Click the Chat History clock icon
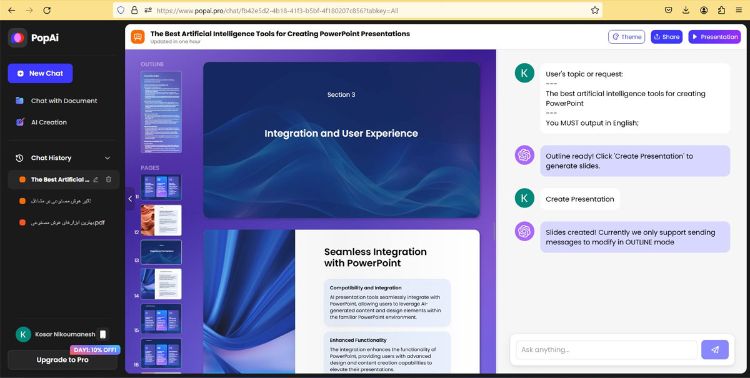750x378 pixels. (20, 158)
